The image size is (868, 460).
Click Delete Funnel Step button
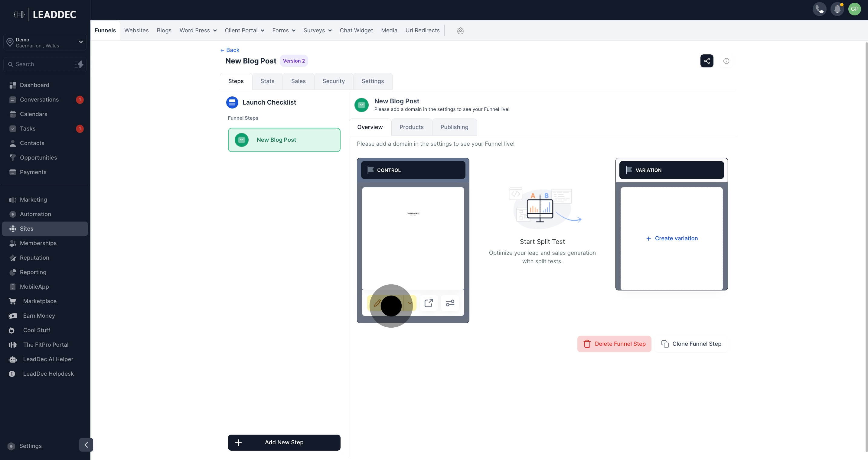click(614, 344)
